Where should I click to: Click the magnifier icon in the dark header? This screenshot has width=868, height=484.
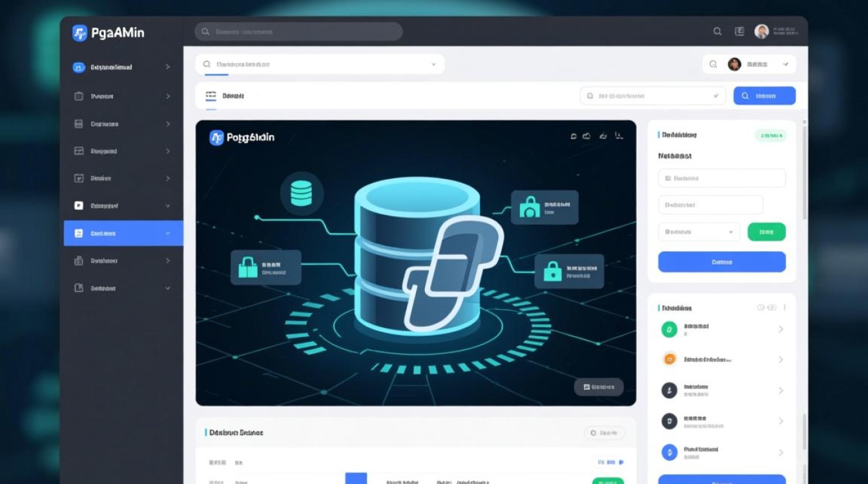point(717,32)
